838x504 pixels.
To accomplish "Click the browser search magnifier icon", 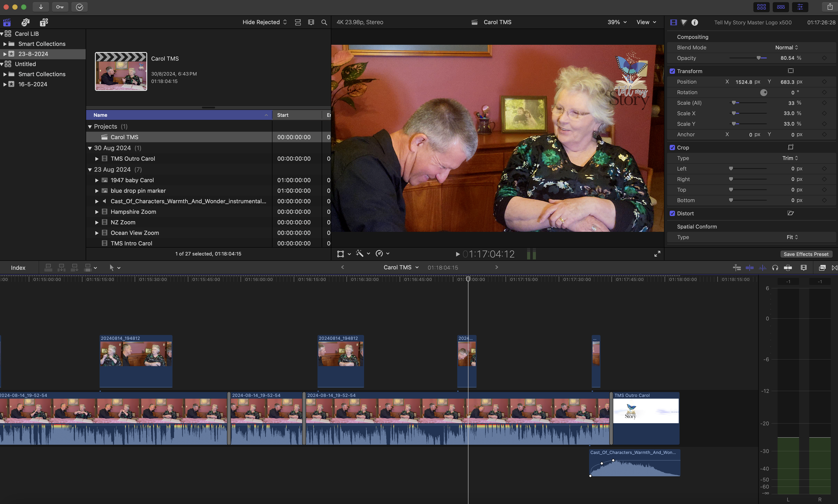I will pyautogui.click(x=324, y=22).
